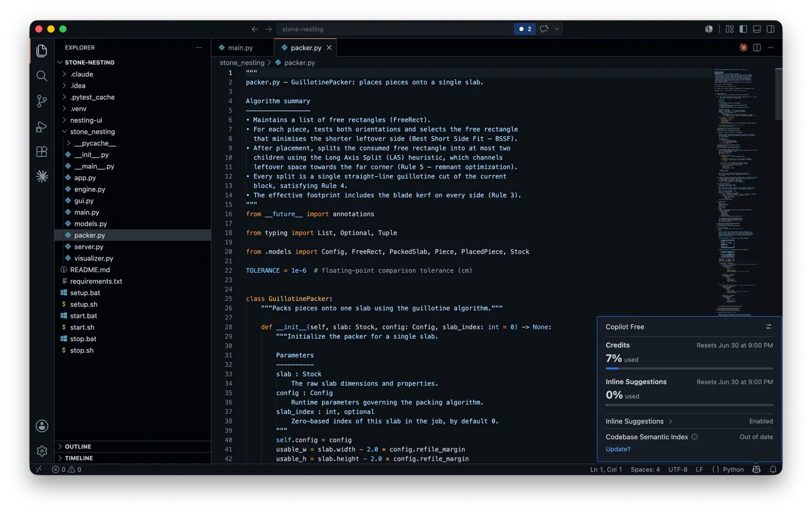Open Copilot Free settings sliders icon
This screenshot has height=514, width=812.
pos(768,327)
